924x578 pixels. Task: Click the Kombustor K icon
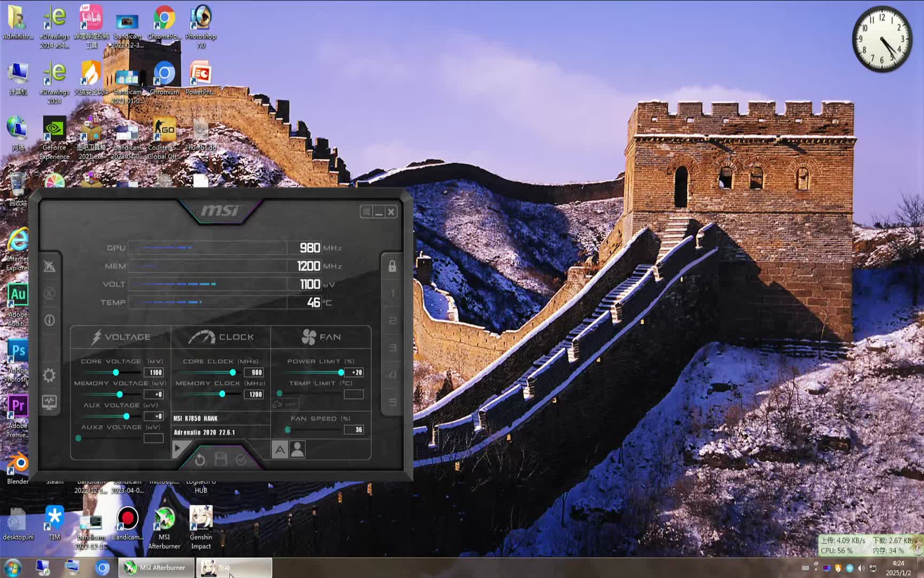[x=49, y=293]
